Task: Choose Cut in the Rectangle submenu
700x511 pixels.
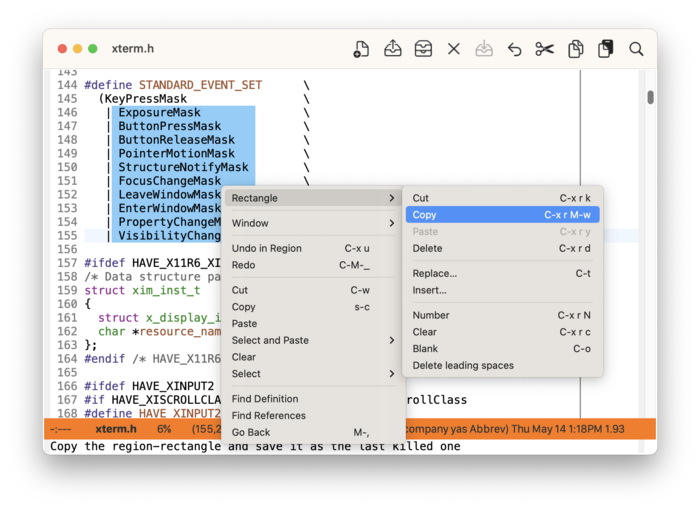Action: [x=502, y=198]
